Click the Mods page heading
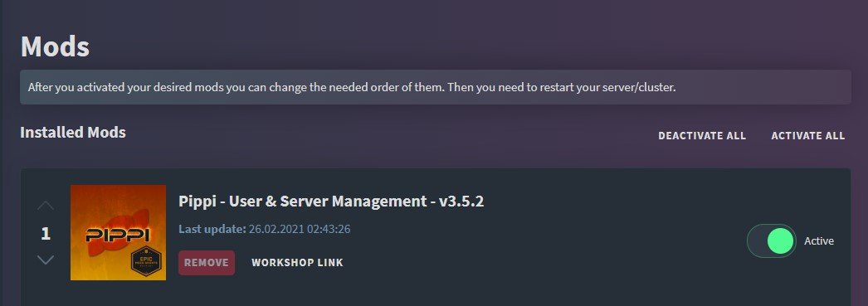The width and height of the screenshot is (868, 306). pos(55,46)
